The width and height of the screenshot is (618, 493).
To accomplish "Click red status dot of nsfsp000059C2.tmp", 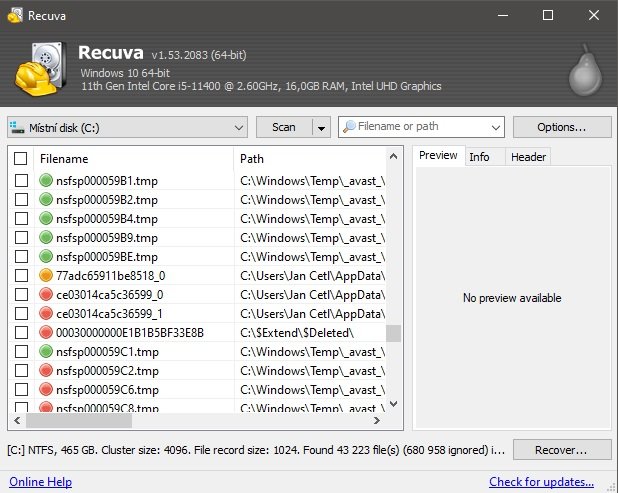I will (x=46, y=370).
